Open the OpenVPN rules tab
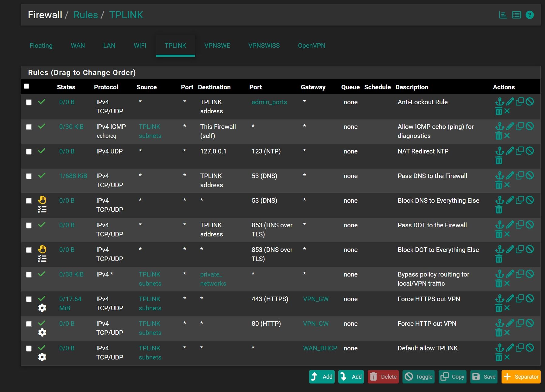Image resolution: width=545 pixels, height=392 pixels. (312, 46)
